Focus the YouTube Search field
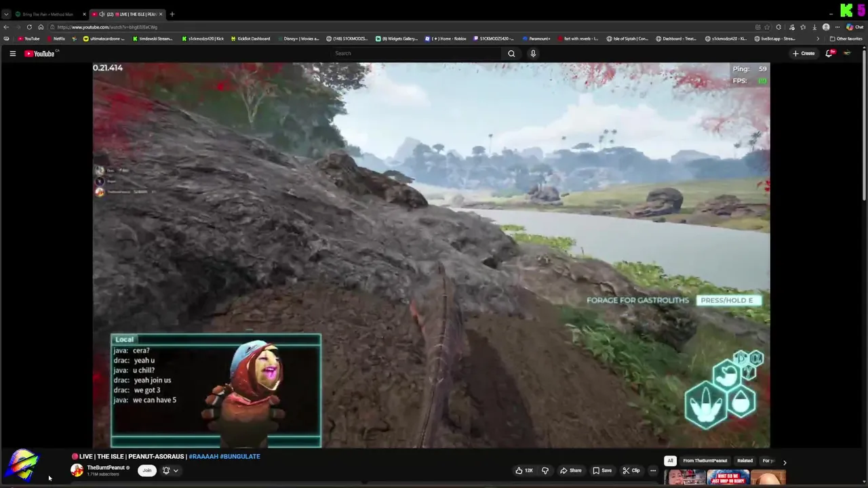This screenshot has height=488, width=868. pos(416,54)
